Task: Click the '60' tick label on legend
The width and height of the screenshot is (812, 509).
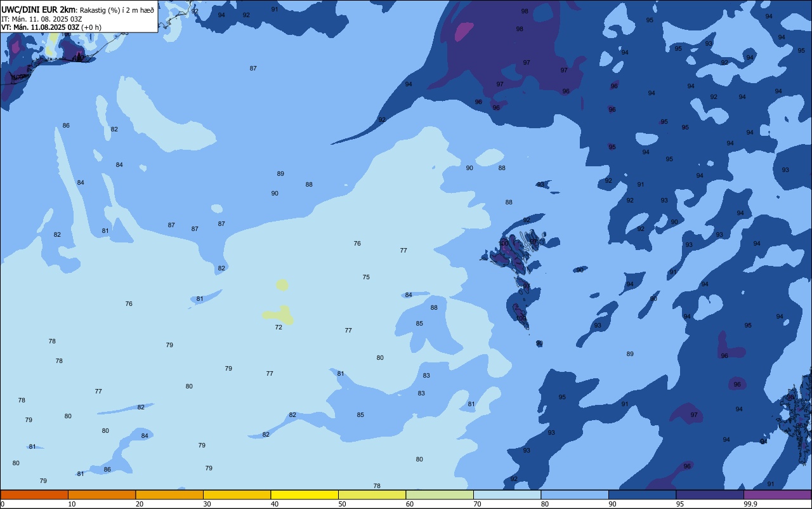Action: click(x=410, y=504)
